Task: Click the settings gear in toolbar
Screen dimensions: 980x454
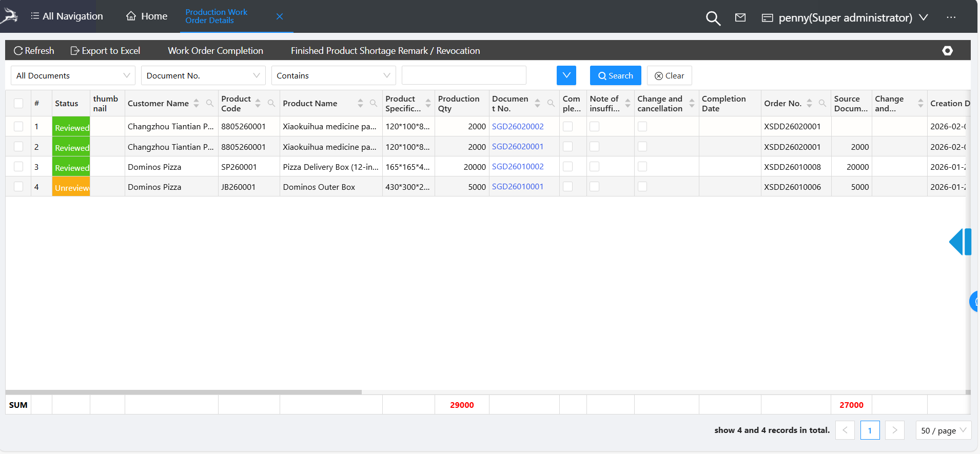Action: pos(947,51)
